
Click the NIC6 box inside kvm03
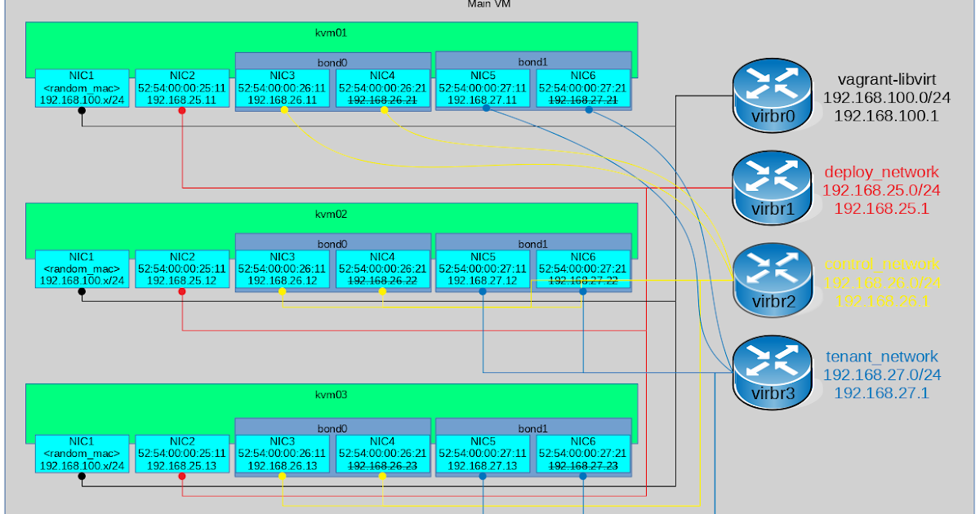tap(584, 453)
